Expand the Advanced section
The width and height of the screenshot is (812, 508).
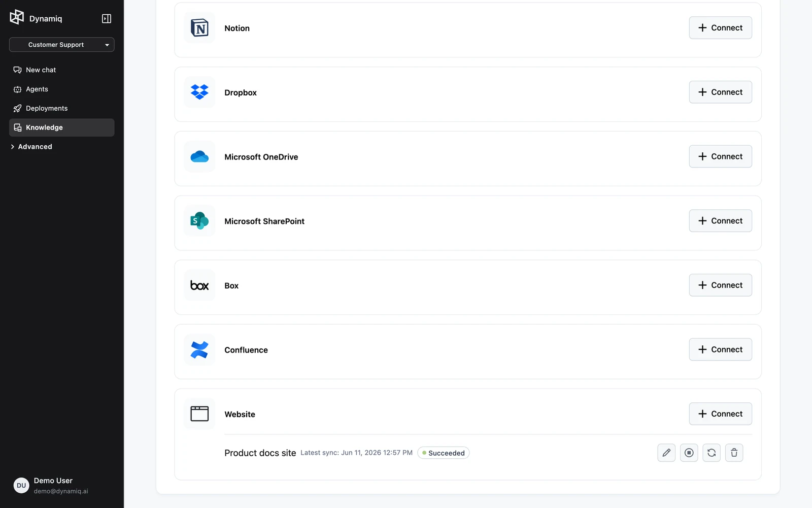coord(31,147)
